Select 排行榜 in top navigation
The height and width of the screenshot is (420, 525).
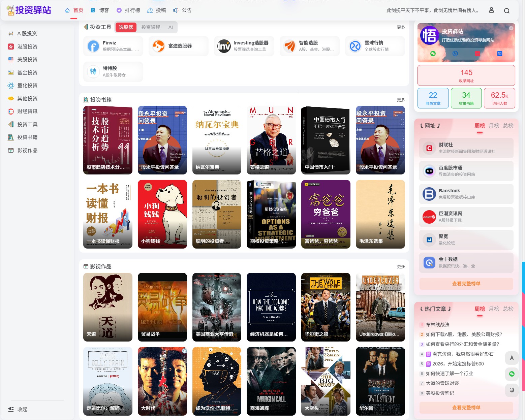128,10
